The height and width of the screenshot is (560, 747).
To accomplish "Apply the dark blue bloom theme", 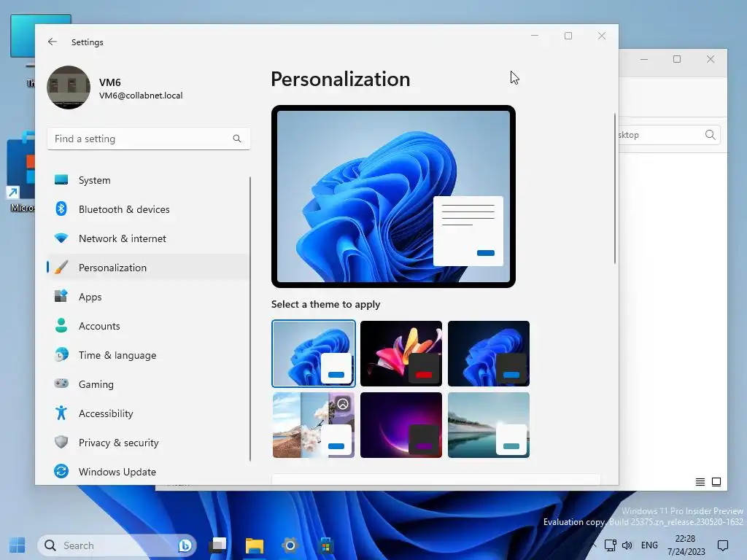I will [489, 354].
